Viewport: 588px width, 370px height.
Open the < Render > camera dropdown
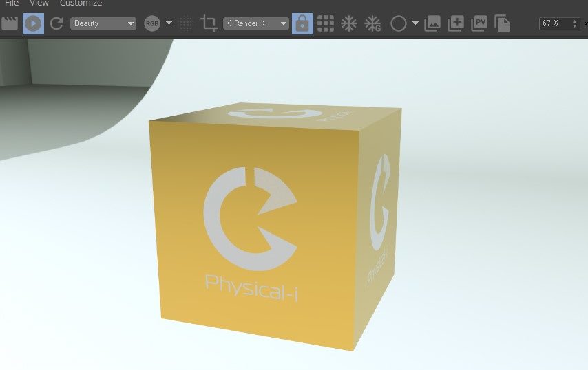pyautogui.click(x=256, y=23)
